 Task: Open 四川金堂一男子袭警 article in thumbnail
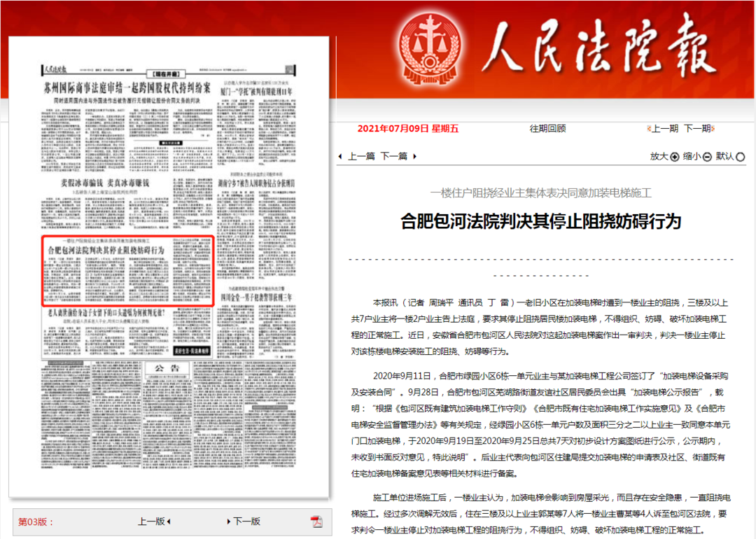pos(256,297)
